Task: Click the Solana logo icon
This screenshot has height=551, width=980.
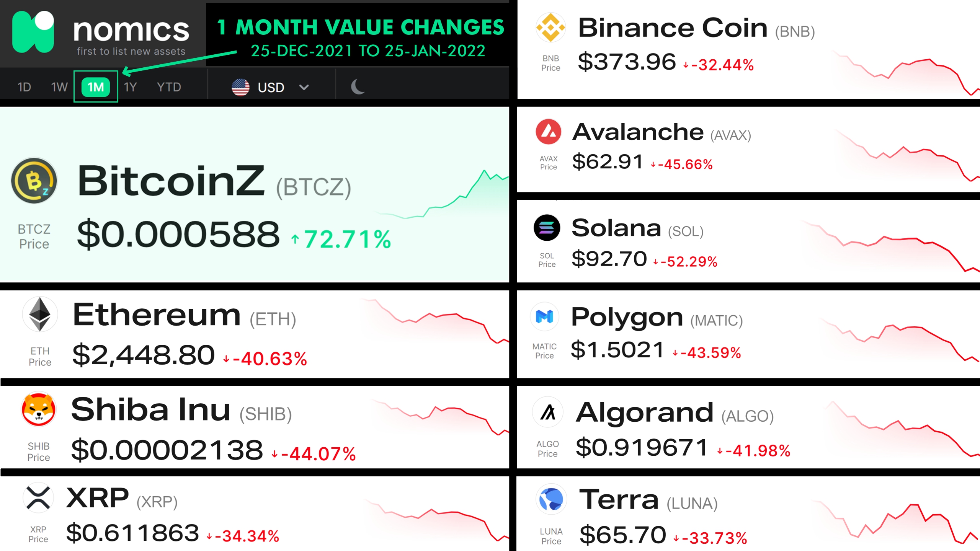Action: point(547,228)
